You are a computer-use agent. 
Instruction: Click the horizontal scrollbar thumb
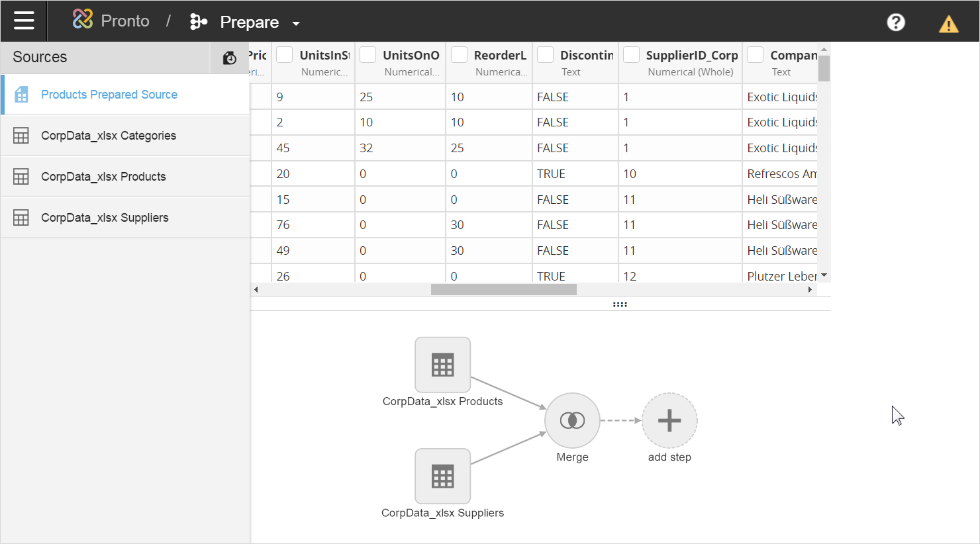pos(503,290)
